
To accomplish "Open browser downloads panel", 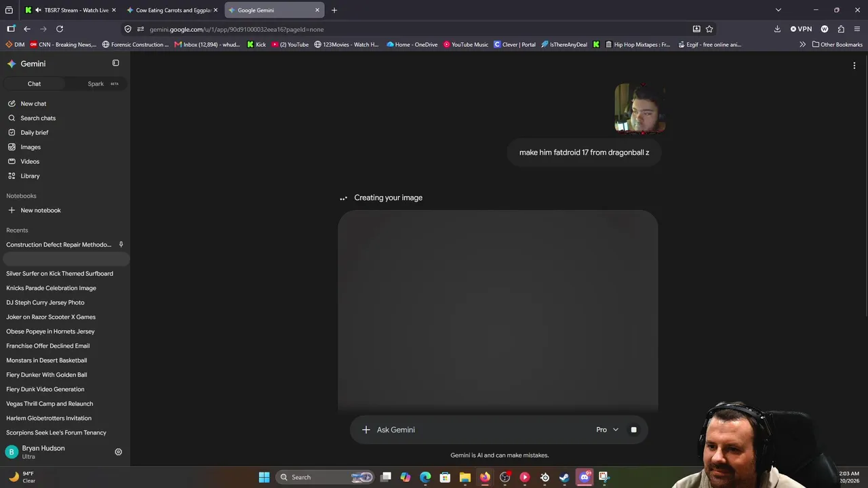I will click(x=777, y=29).
